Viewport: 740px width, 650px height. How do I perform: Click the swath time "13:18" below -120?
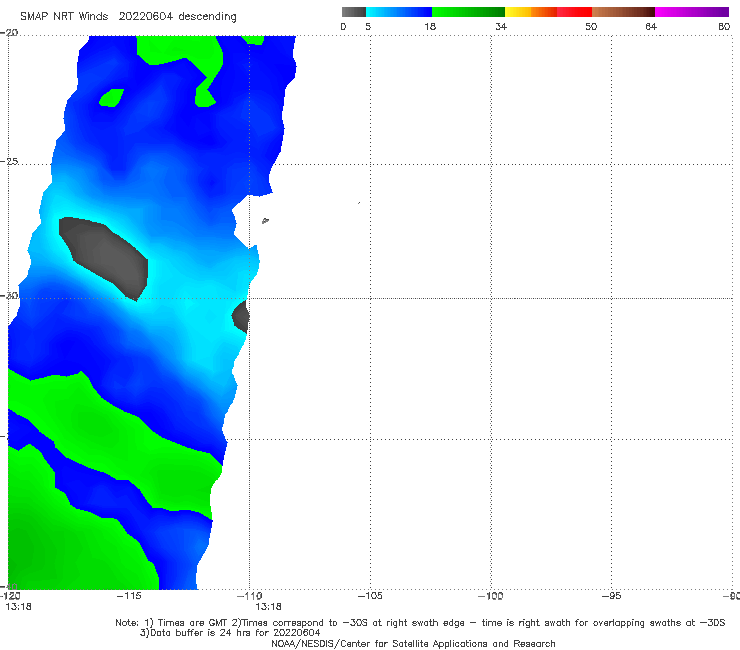18,607
